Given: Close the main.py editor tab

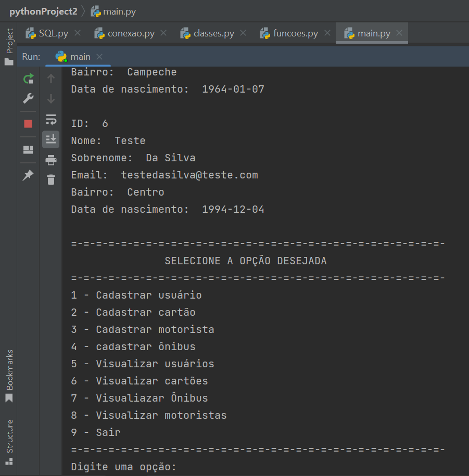Looking at the screenshot, I should pos(399,33).
